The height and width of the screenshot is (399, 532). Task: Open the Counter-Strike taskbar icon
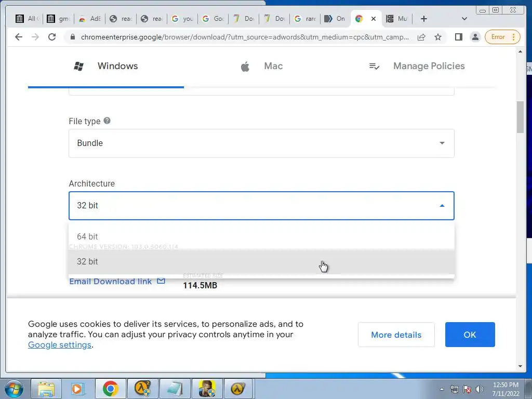click(x=207, y=389)
